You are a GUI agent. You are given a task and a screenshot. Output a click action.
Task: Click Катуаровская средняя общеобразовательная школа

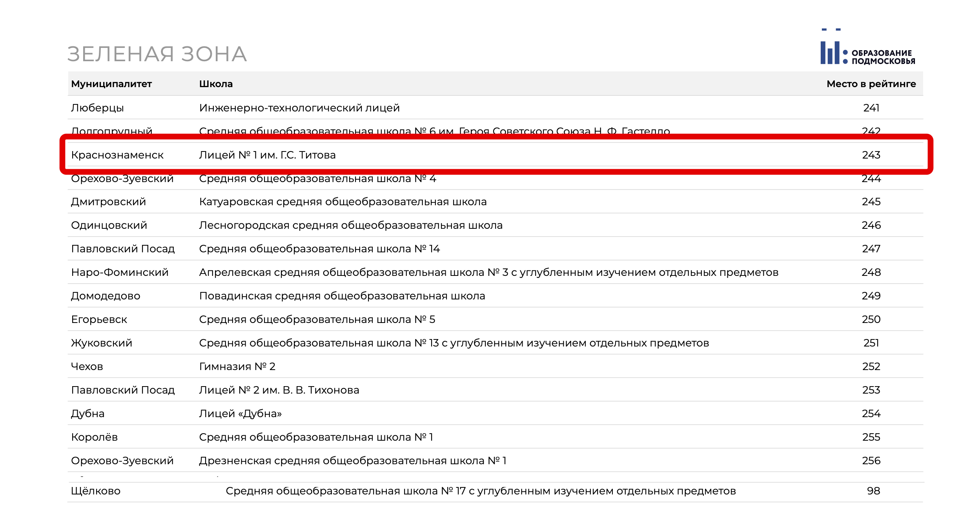click(343, 202)
